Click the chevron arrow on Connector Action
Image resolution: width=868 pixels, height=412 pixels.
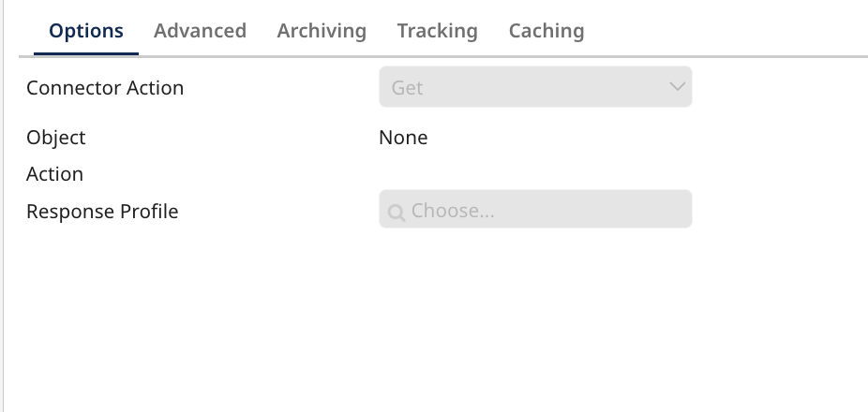point(677,86)
